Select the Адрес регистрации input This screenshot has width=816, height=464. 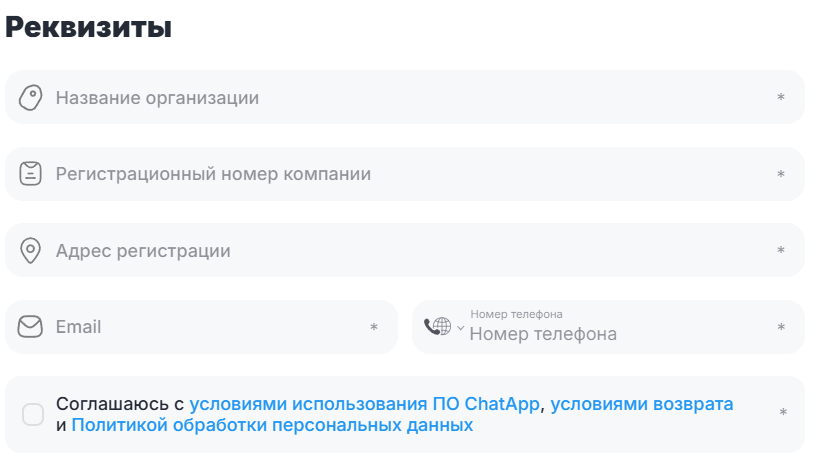click(x=400, y=250)
